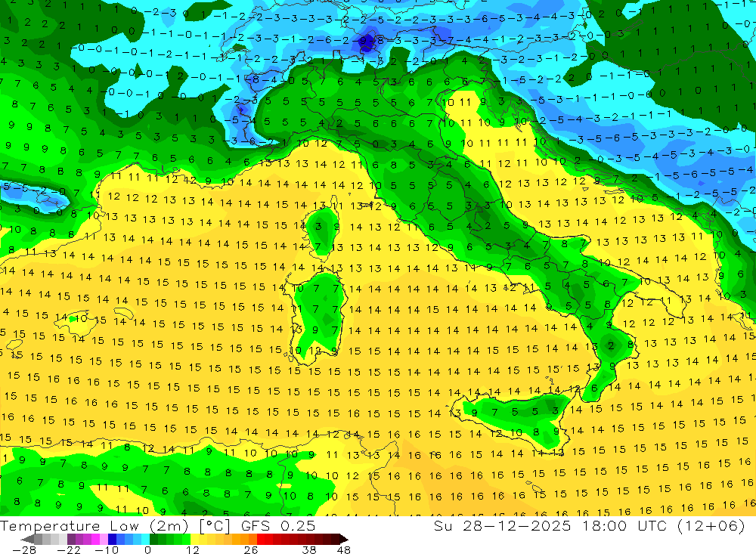Click the '(12+06)' forecast hour label
Screen dimensions: 756x554
[711, 525]
